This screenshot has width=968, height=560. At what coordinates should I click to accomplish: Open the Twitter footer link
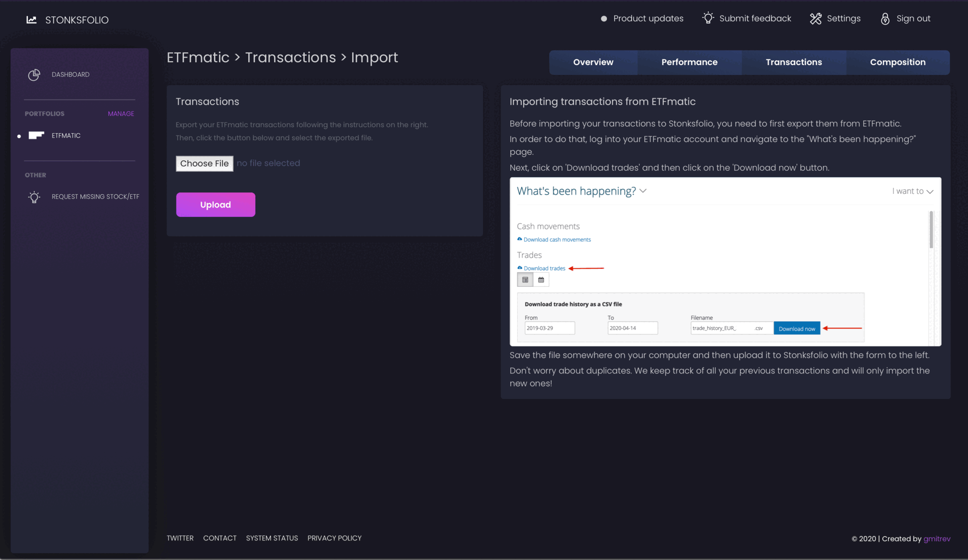[x=180, y=538]
